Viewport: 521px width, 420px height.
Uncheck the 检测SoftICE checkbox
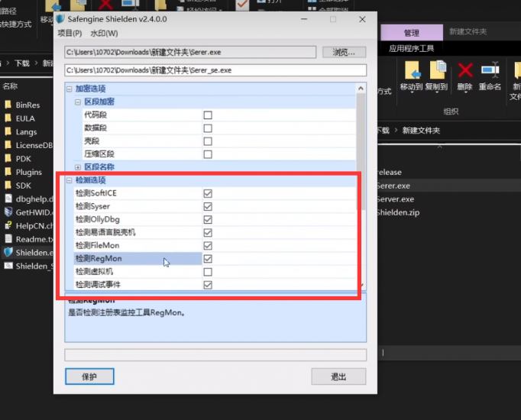[x=208, y=193]
